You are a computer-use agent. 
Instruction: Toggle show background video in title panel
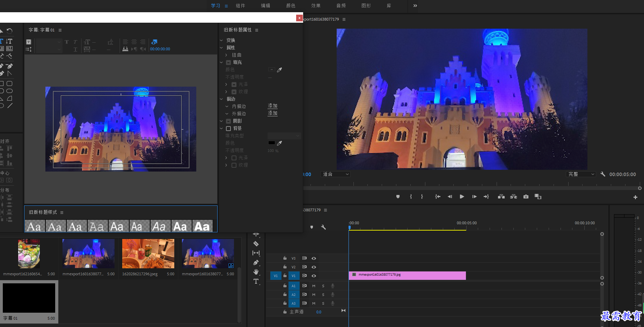click(154, 42)
